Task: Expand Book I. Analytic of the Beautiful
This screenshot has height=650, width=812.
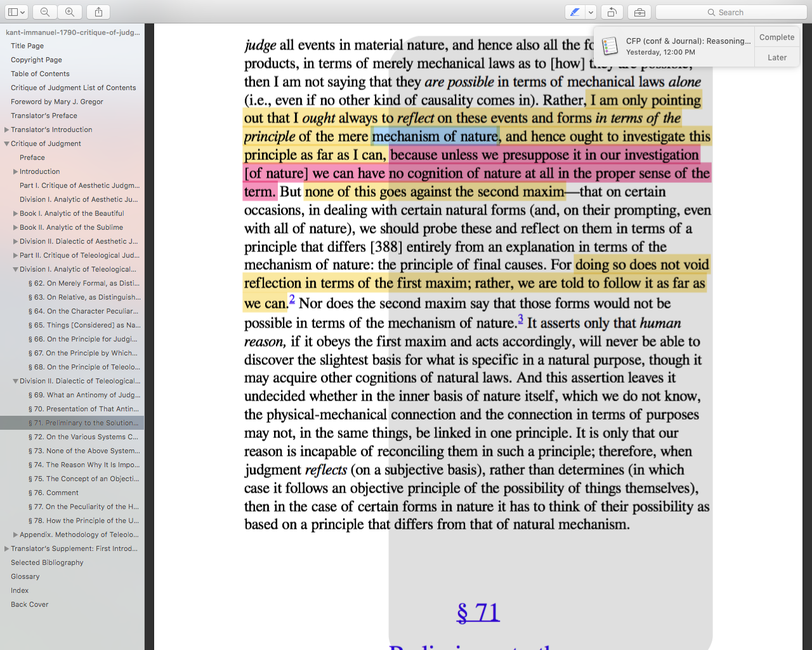Action: [x=16, y=213]
